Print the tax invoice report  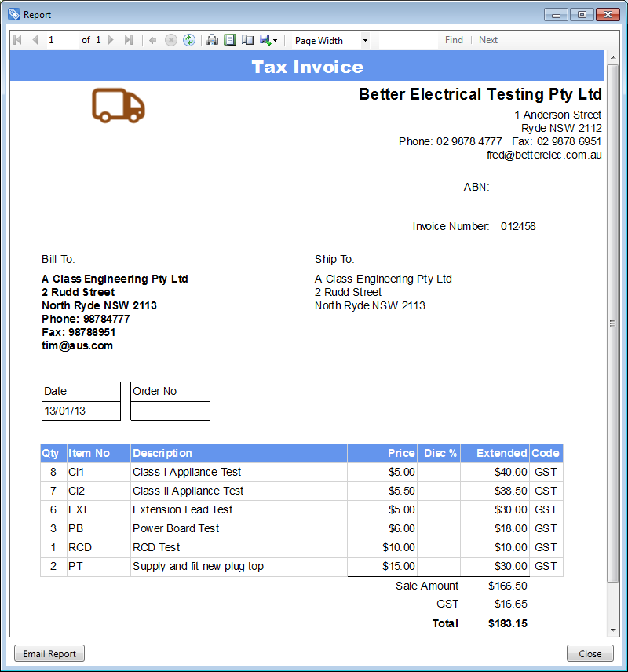(212, 40)
